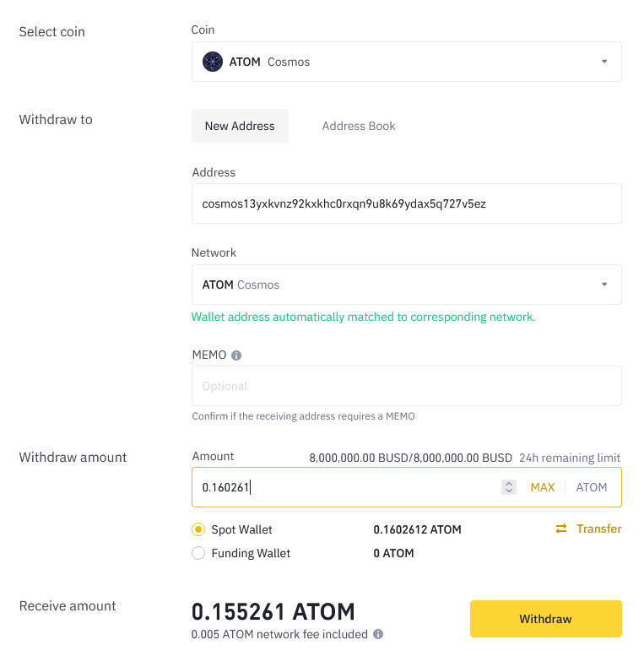Switch to the New Address tab
Image resolution: width=644 pixels, height=667 pixels.
[240, 126]
